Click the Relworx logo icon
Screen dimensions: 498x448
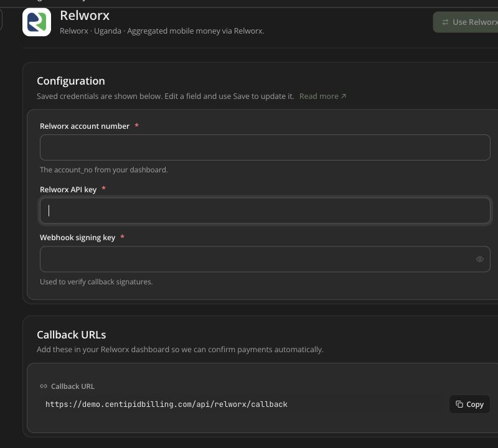pyautogui.click(x=37, y=22)
